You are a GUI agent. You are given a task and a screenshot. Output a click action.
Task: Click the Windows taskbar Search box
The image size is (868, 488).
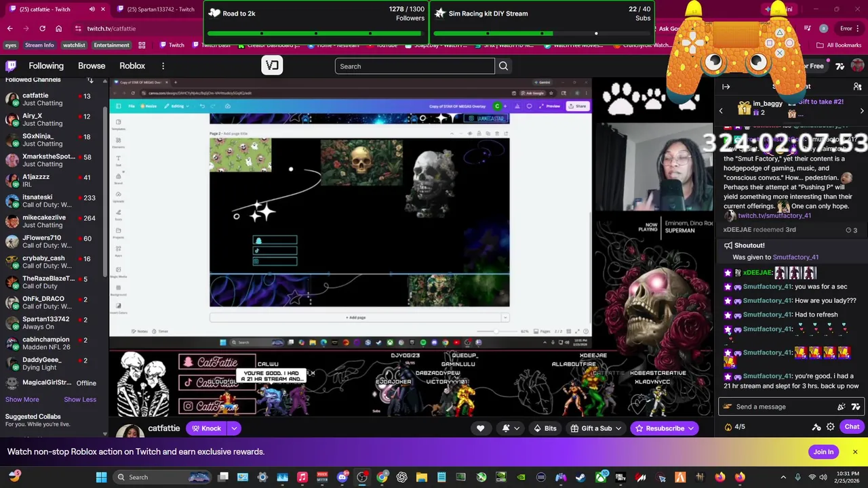coord(161,477)
